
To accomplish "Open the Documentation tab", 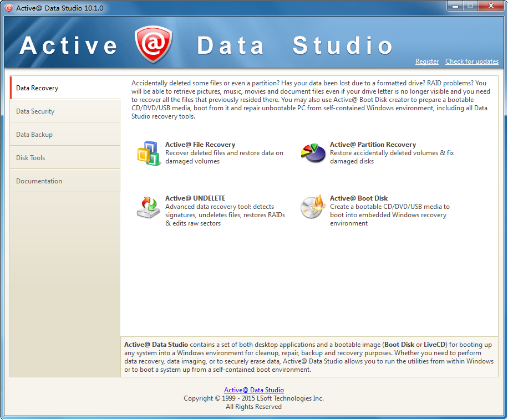I will point(65,181).
